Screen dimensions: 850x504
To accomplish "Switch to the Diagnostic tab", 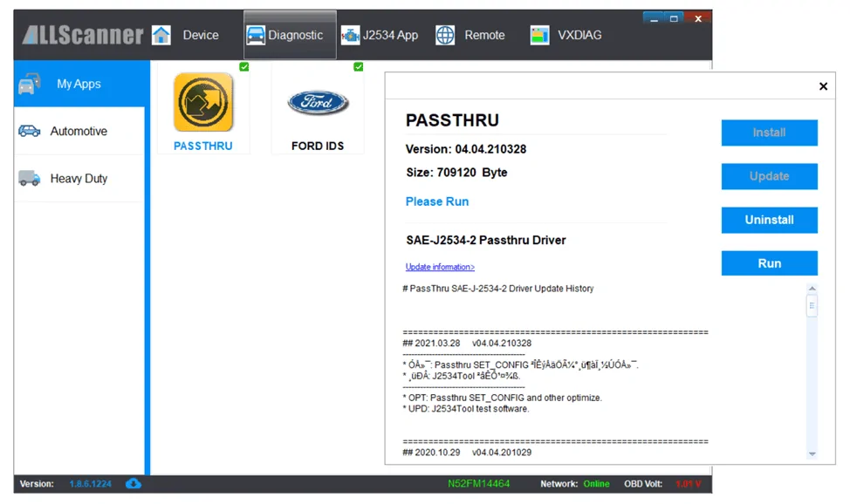I will tap(290, 35).
